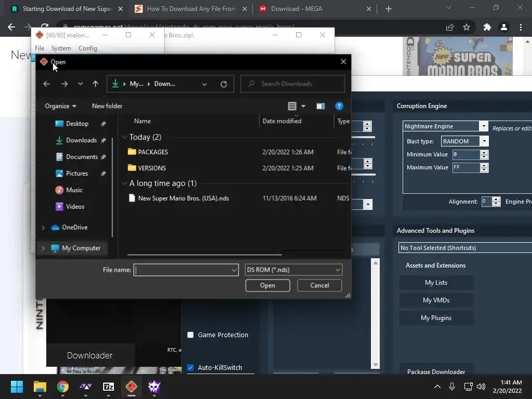The width and height of the screenshot is (532, 399).
Task: Sort by the Name column
Action: [142, 121]
